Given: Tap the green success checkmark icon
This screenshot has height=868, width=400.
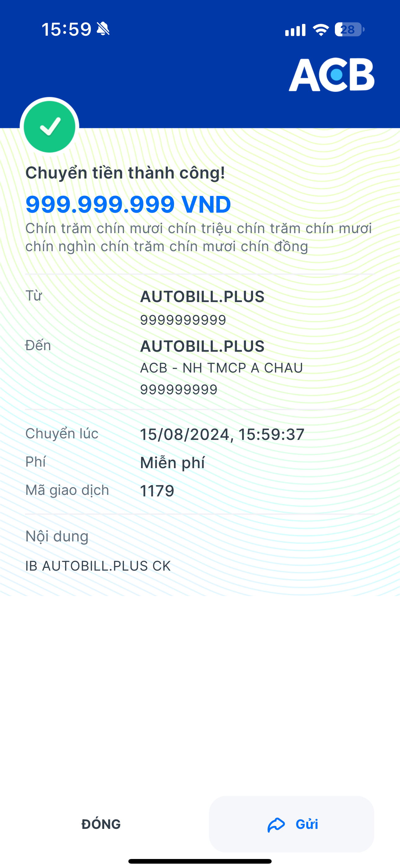Looking at the screenshot, I should coord(50,127).
